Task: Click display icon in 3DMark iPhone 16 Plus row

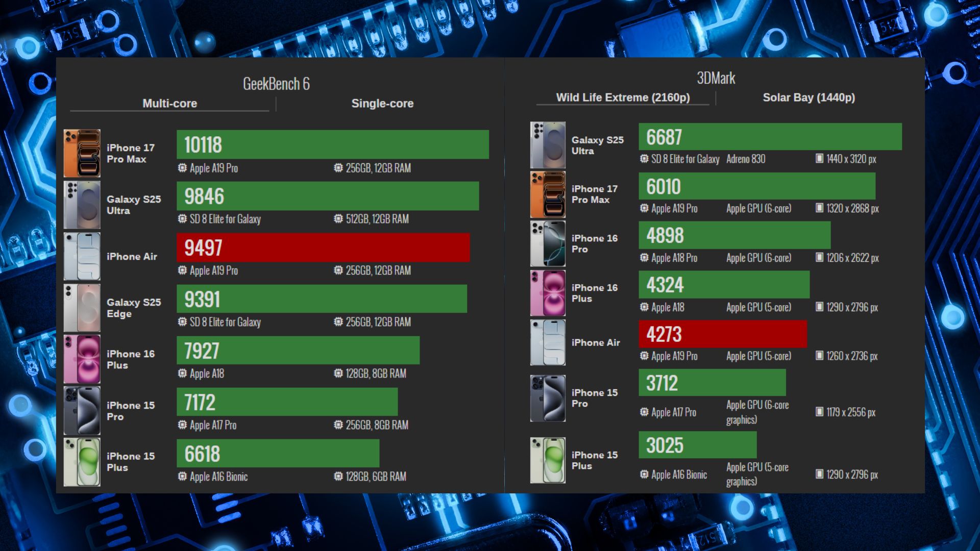Action: tap(819, 307)
